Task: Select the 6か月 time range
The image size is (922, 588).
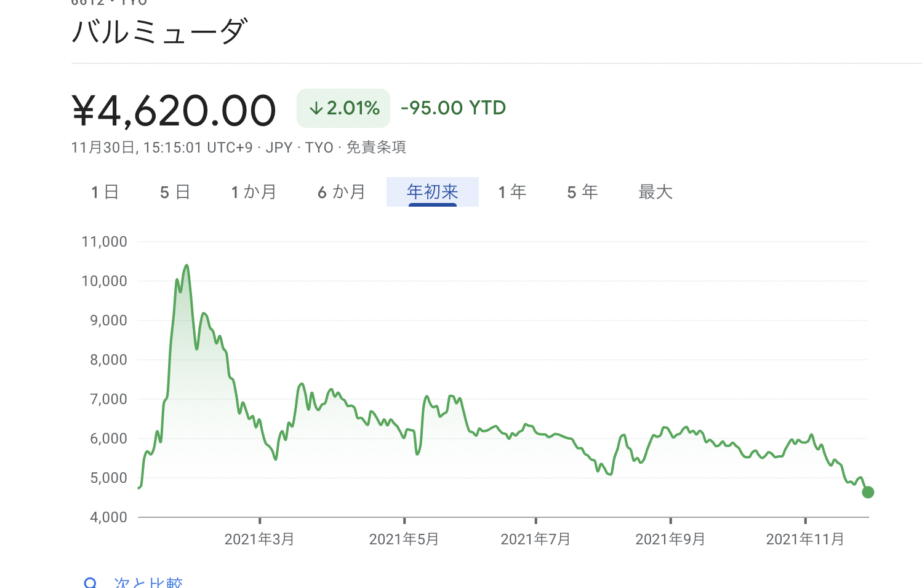Action: pos(342,192)
